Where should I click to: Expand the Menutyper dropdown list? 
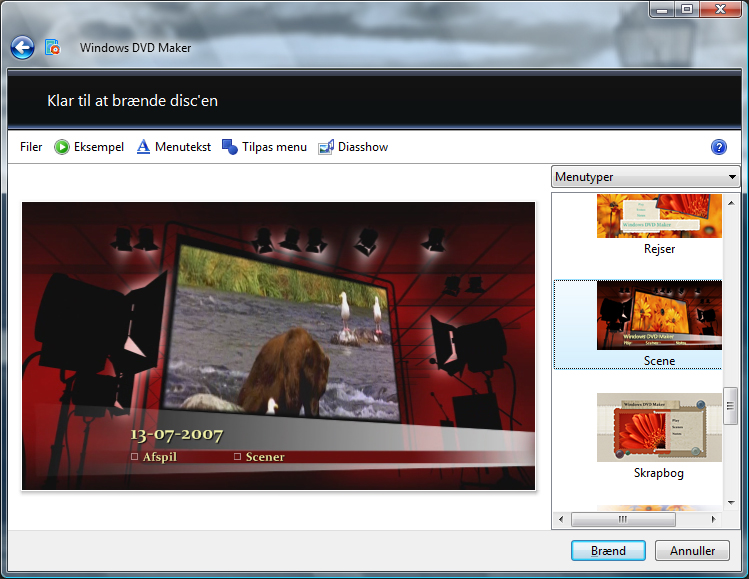coord(646,177)
